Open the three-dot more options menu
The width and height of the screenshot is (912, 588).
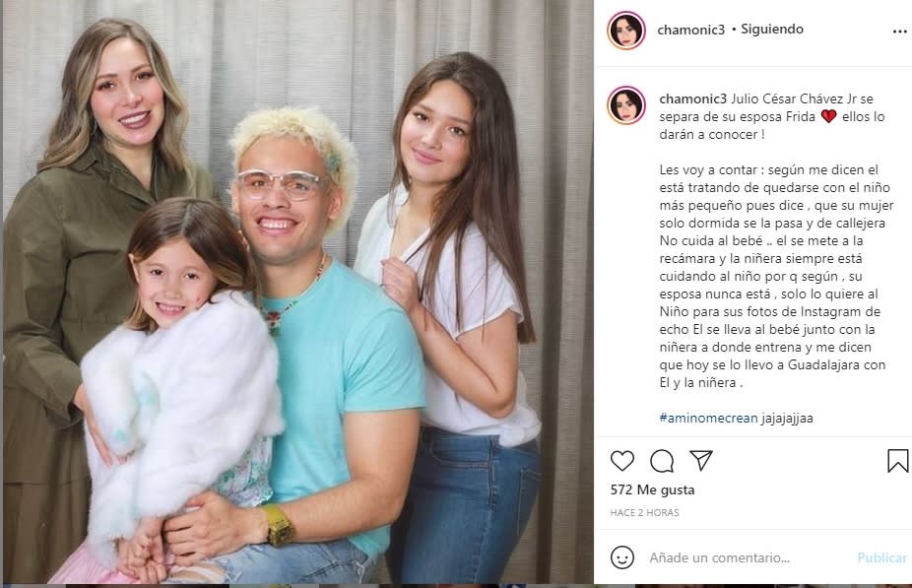899,32
